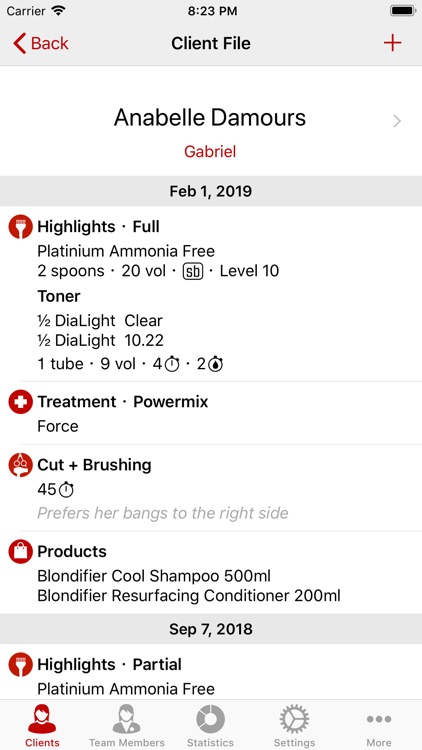Open the Sep 7, 2018 date header

coord(211,629)
